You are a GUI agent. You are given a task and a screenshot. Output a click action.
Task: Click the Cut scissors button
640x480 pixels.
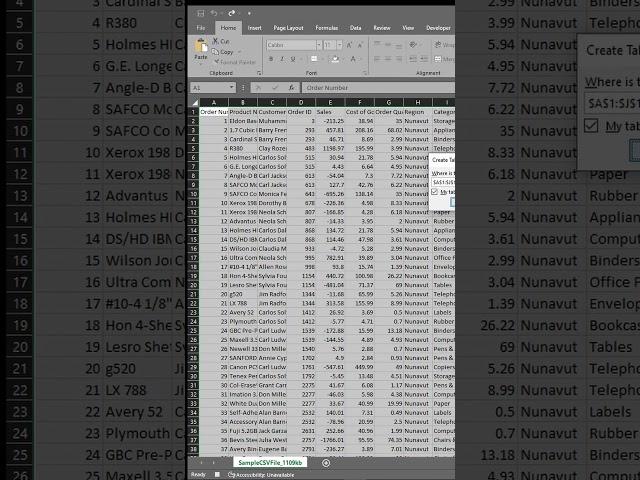221,41
